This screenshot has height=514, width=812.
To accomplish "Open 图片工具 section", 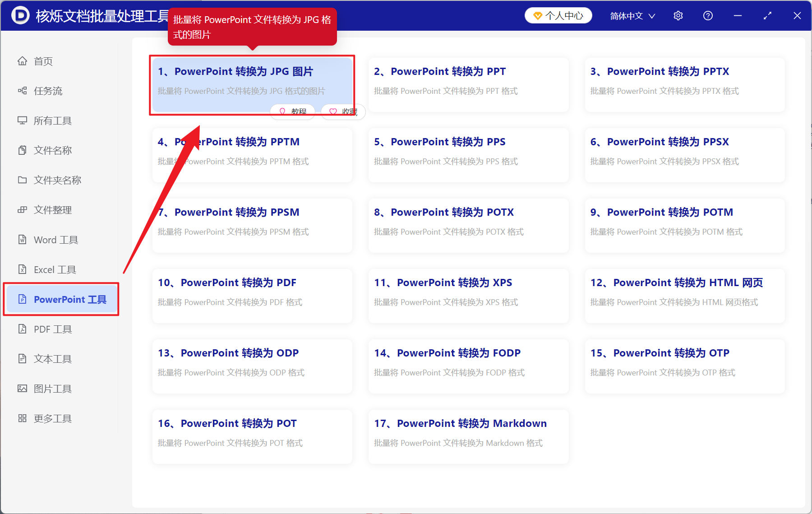I will [61, 389].
